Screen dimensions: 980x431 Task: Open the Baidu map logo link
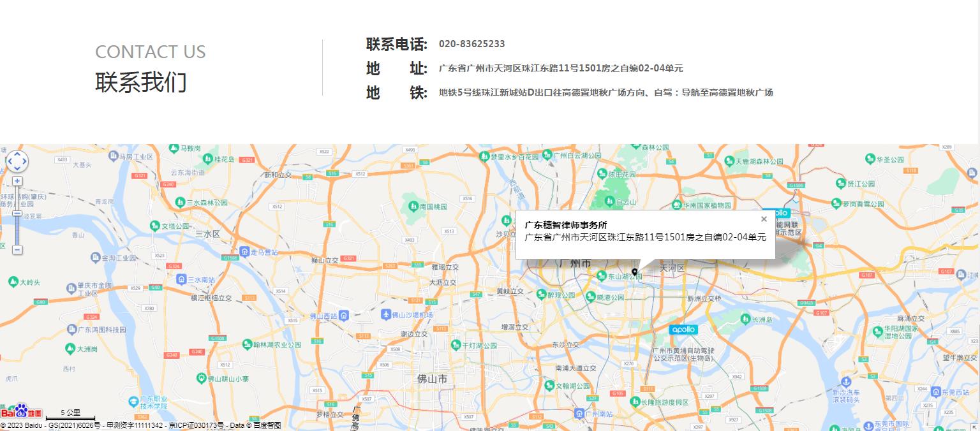tap(21, 412)
